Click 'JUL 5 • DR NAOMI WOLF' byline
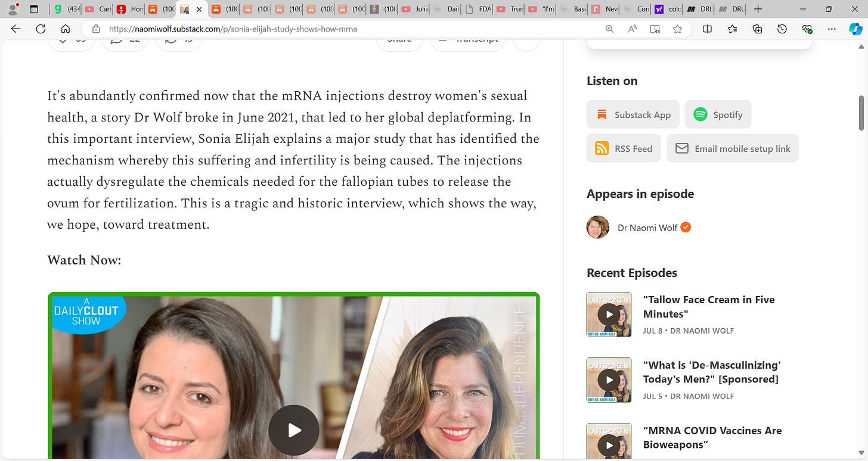 tap(689, 396)
